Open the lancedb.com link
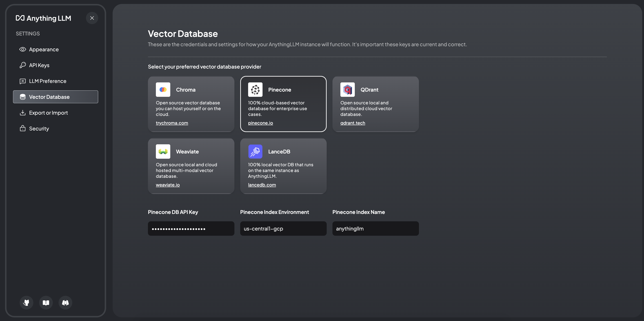 (262, 185)
